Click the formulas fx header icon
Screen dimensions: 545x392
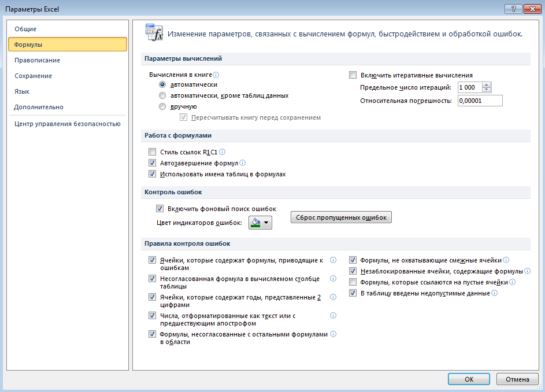(x=154, y=33)
